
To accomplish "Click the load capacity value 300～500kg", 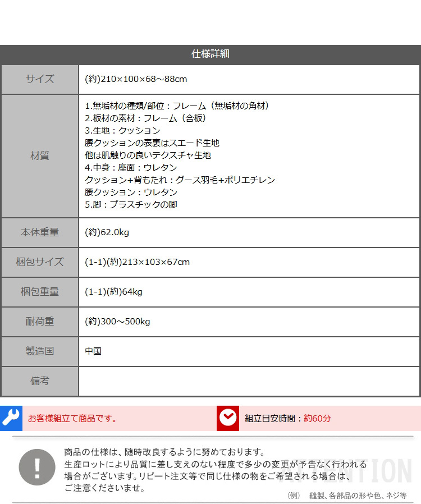I will click(117, 322).
